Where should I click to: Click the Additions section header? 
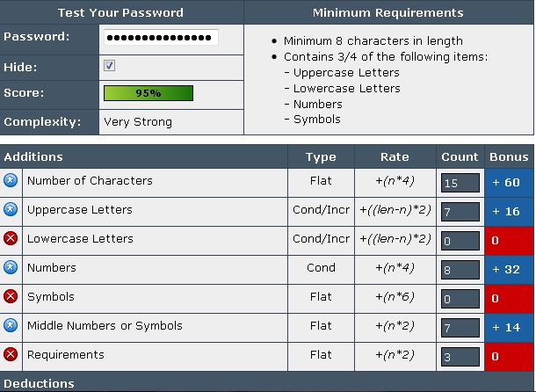[x=33, y=156]
